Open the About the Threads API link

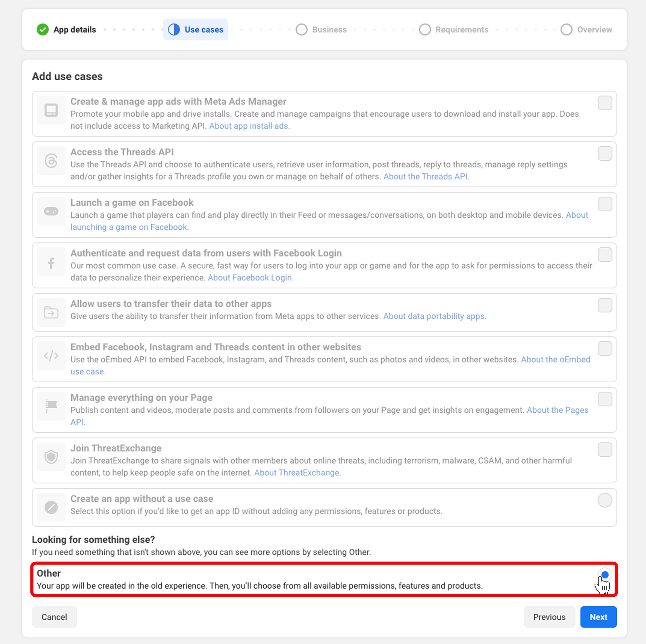pos(426,176)
